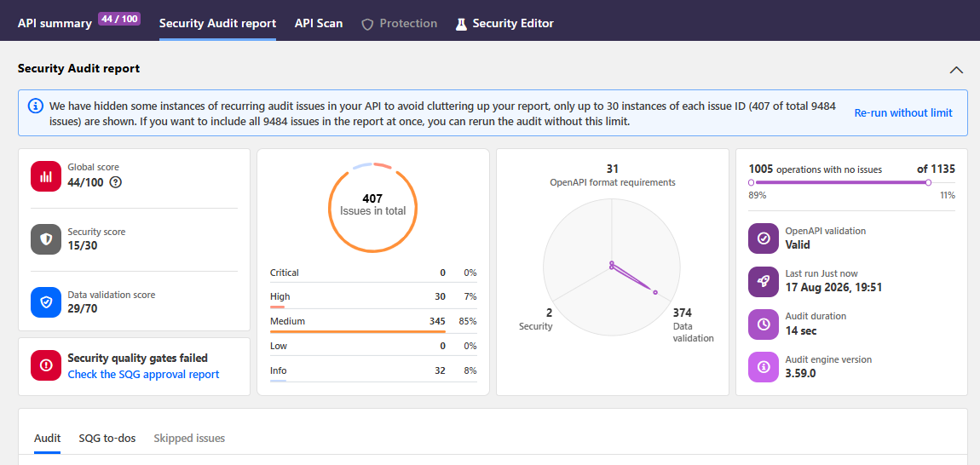Viewport: 980px width, 465px height.
Task: Open the Check the SQG approval report link
Action: 143,375
